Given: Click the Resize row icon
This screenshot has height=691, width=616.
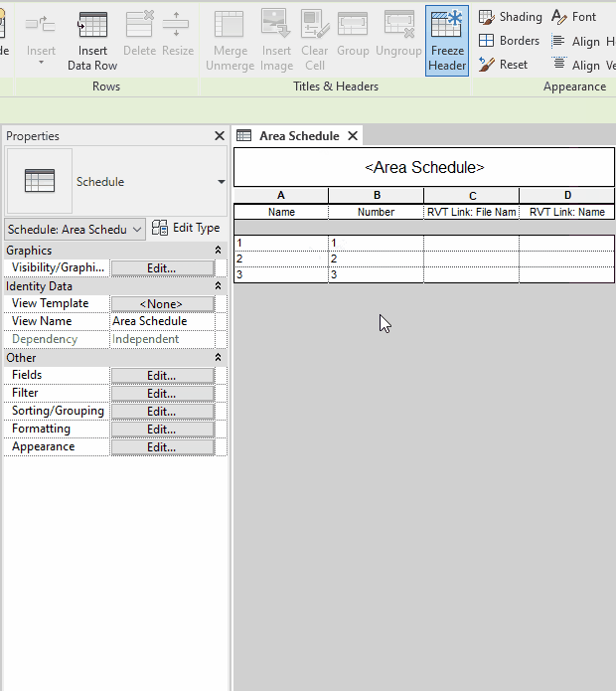Looking at the screenshot, I should point(176,24).
